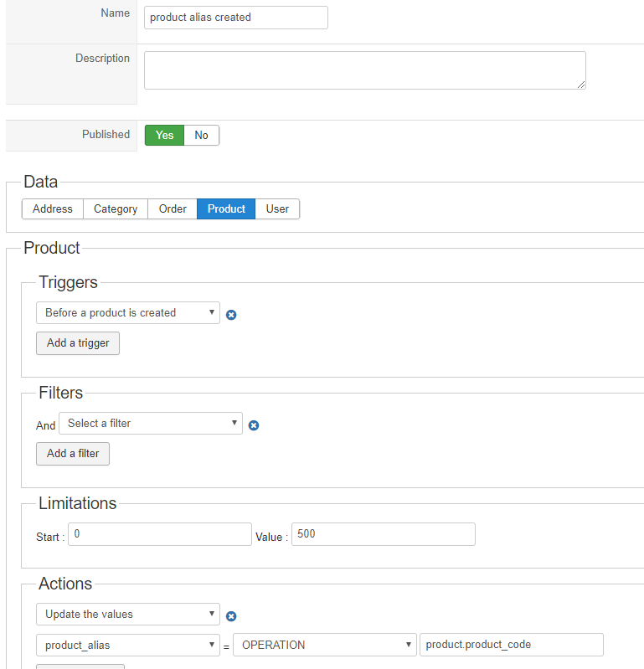Select the User data tab
644x669 pixels.
(x=277, y=209)
